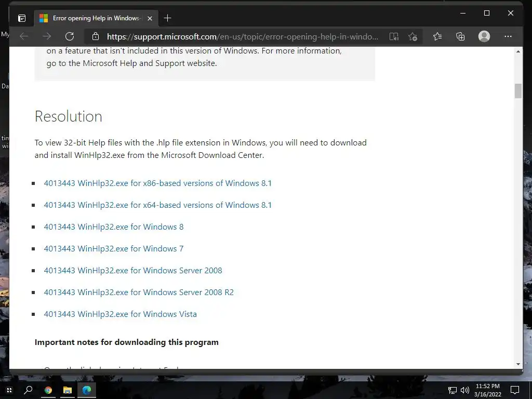The image size is (532, 399).
Task: Open network status tray icon
Action: 453,391
